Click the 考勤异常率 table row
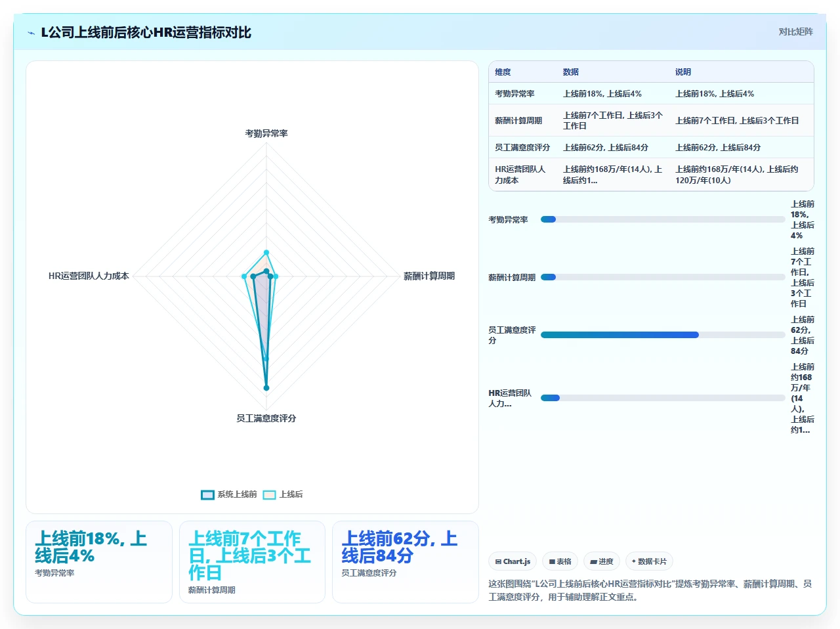The image size is (840, 629). (651, 94)
